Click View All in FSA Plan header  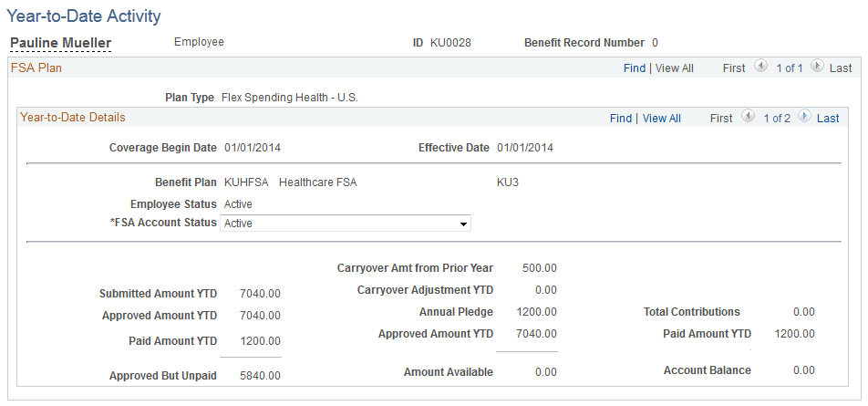coord(675,68)
